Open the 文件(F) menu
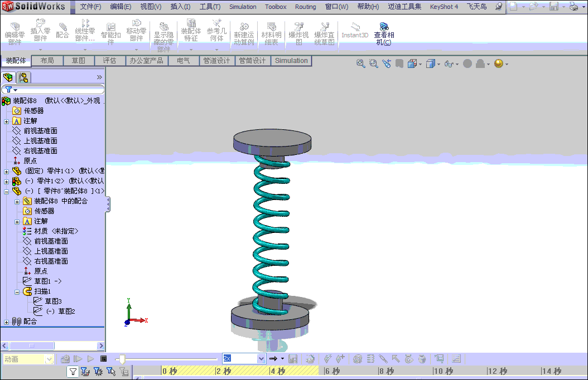588x380 pixels. (x=91, y=7)
